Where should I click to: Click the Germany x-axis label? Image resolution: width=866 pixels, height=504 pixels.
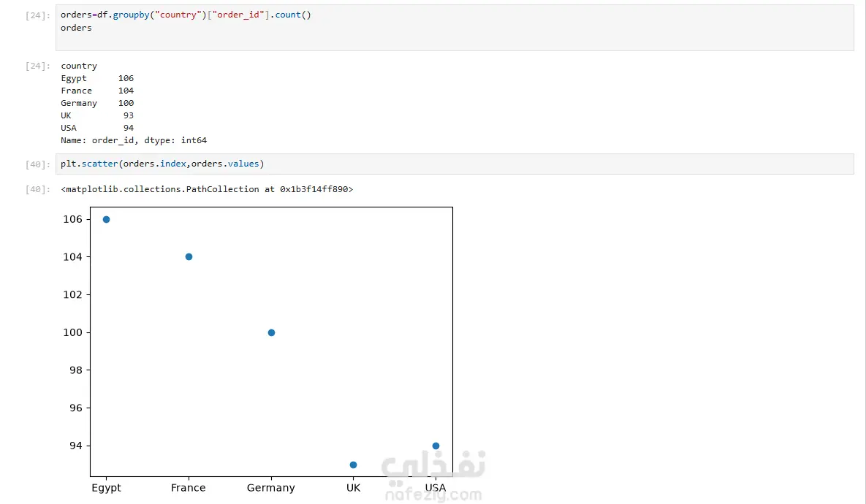point(270,488)
